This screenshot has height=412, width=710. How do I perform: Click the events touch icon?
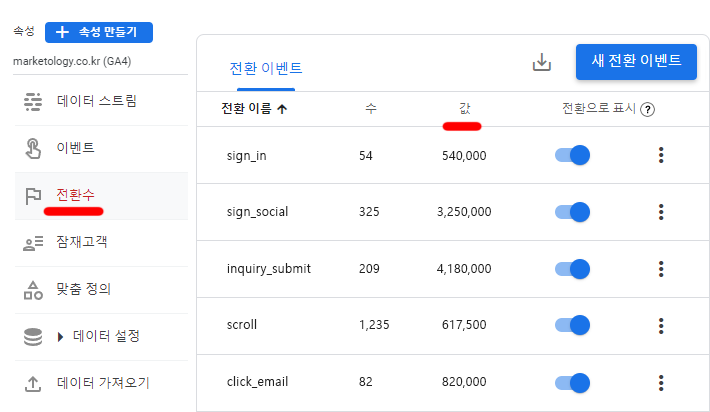pos(33,149)
